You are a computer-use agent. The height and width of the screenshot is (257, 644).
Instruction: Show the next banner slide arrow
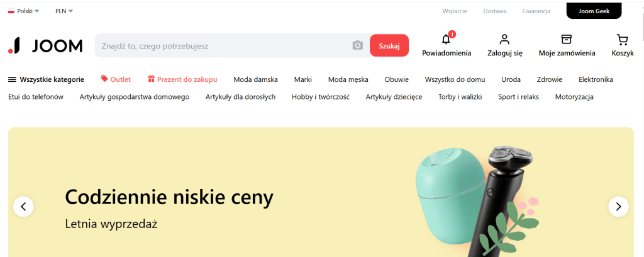tap(619, 207)
